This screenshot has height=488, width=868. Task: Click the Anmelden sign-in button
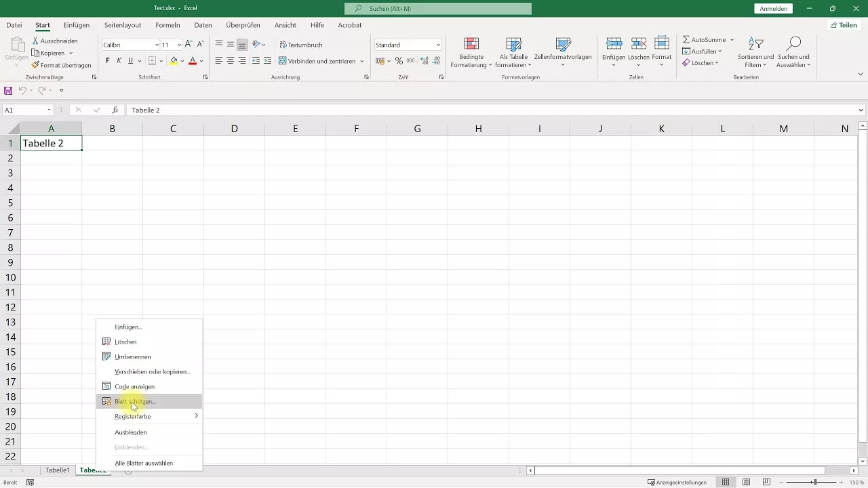click(773, 9)
